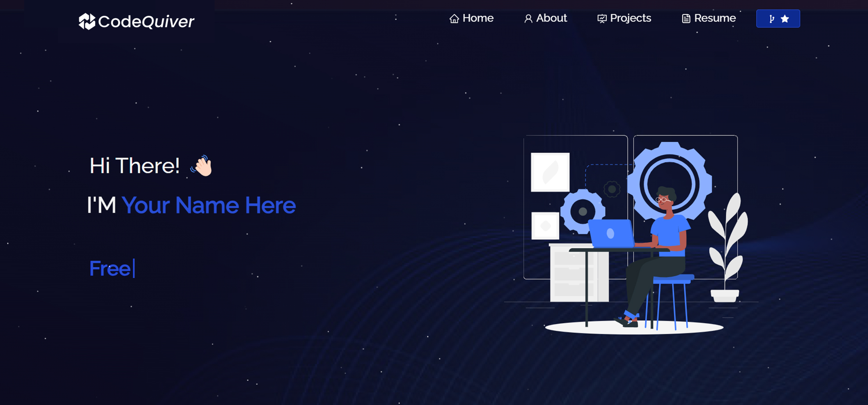Click the small blue gear near the frames
Viewport: 868px width, 405px height.
point(583,211)
